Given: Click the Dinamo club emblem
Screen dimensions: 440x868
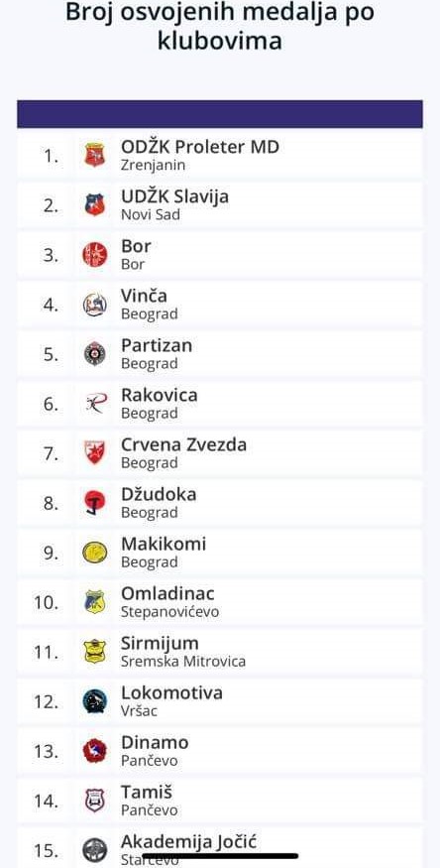Looking at the screenshot, I should tap(94, 751).
